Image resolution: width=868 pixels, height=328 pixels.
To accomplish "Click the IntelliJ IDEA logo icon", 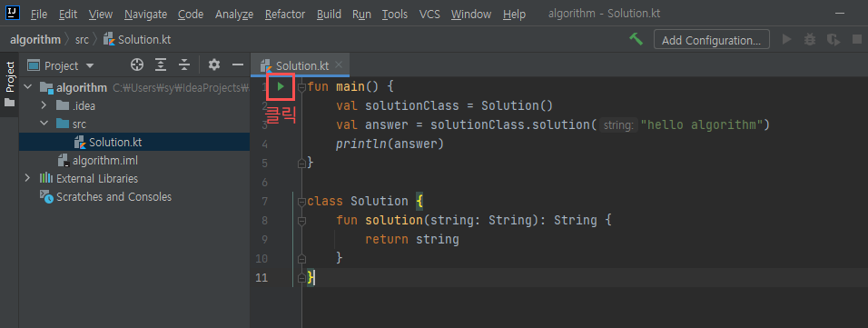I will click(13, 13).
